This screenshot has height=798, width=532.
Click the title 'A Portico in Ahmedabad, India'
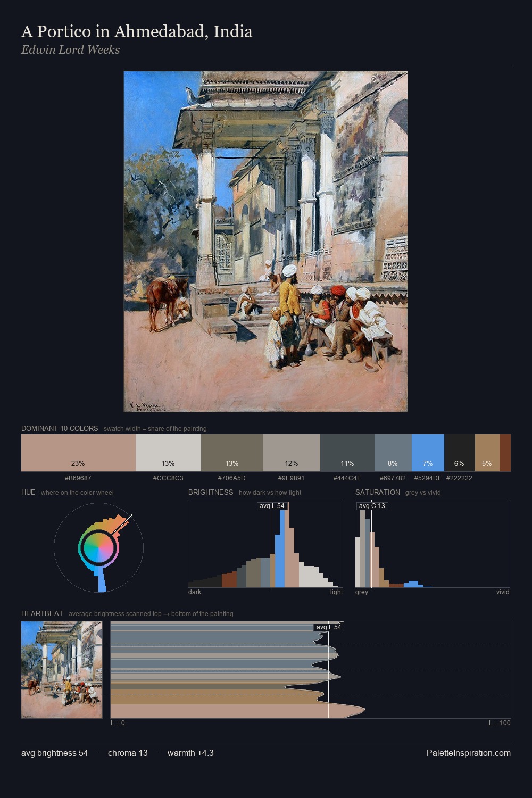(x=137, y=31)
